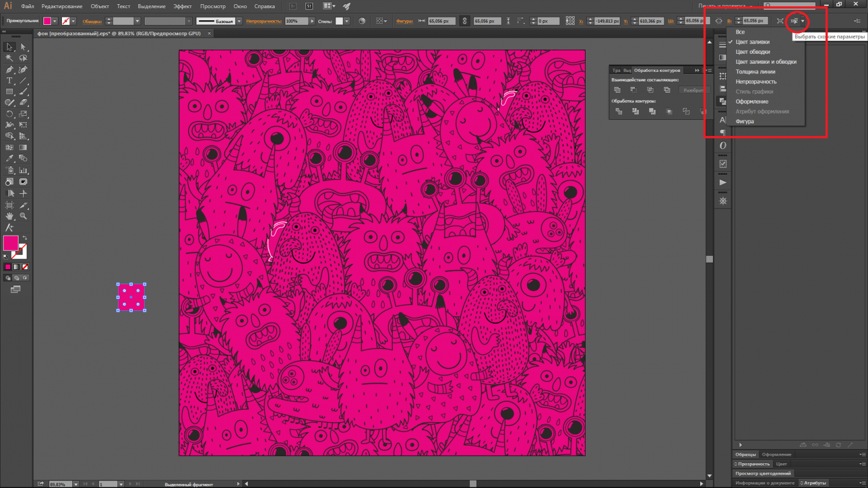Pick the Eyedropper tool

click(x=9, y=159)
